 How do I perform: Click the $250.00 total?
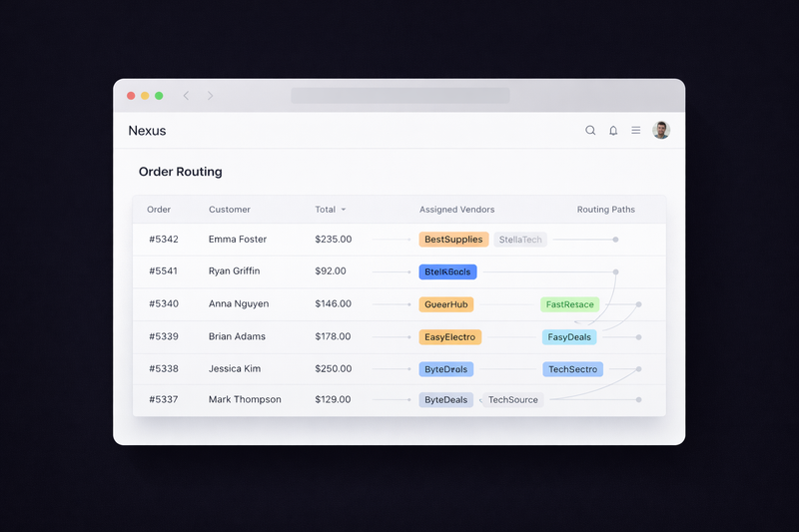334,368
